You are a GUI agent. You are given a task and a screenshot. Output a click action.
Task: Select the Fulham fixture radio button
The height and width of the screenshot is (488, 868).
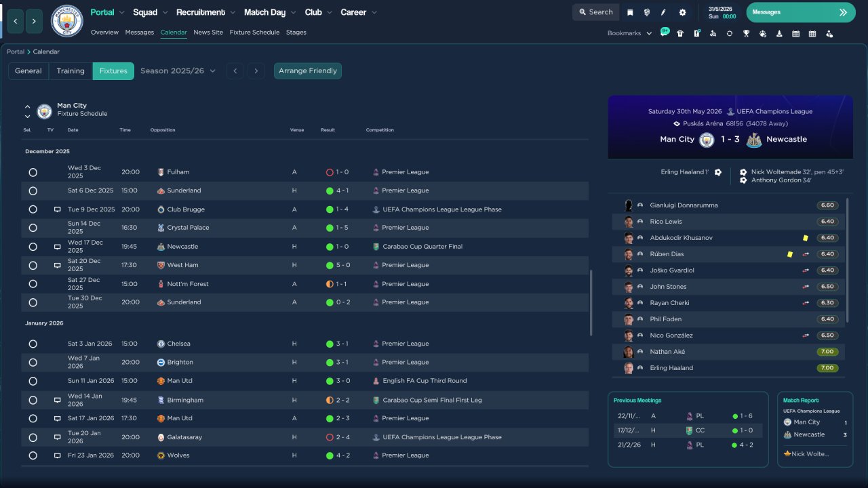tap(33, 172)
